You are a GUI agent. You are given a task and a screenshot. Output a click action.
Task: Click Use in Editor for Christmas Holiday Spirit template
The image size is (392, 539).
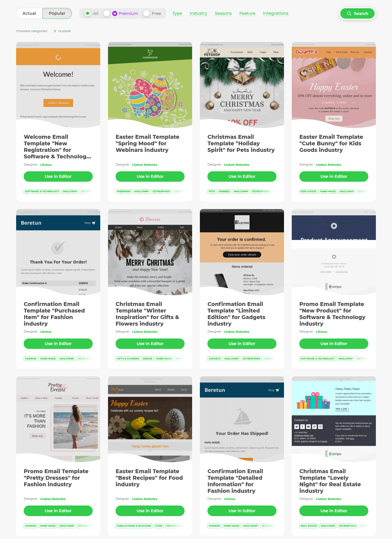click(242, 176)
